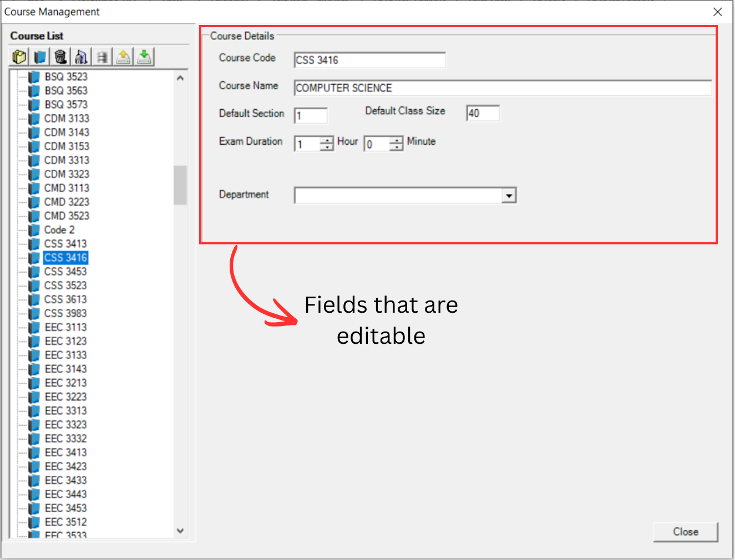Select course EEC 3443
This screenshot has height=560, width=735.
65,494
